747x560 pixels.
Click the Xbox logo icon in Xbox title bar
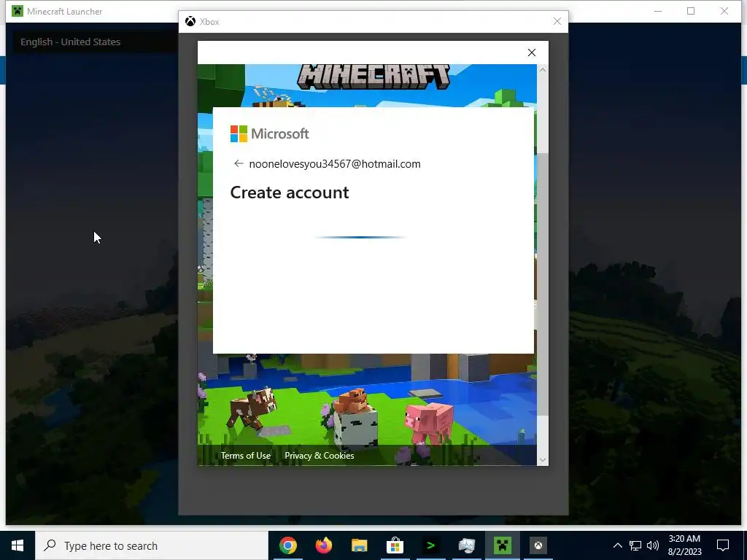point(190,21)
